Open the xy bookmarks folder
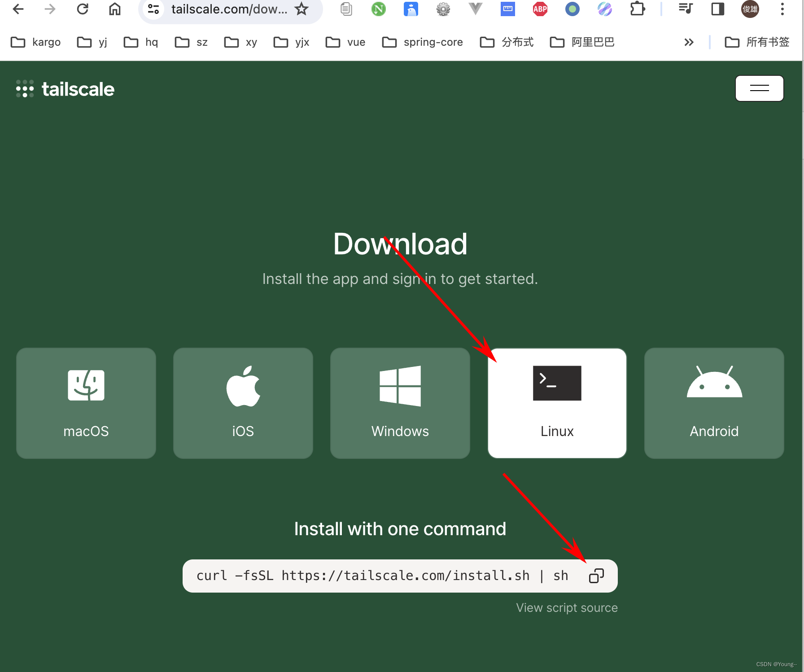The width and height of the screenshot is (804, 672). pos(241,42)
